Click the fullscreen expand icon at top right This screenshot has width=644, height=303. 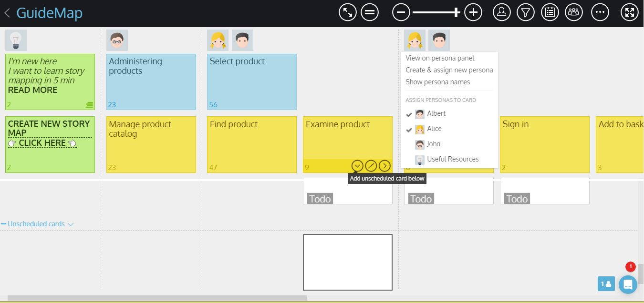(629, 12)
